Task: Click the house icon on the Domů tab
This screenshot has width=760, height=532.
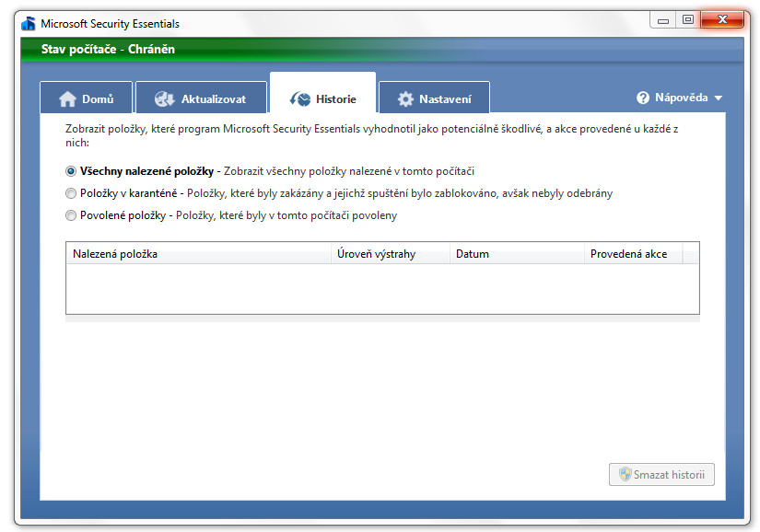Action: click(67, 98)
